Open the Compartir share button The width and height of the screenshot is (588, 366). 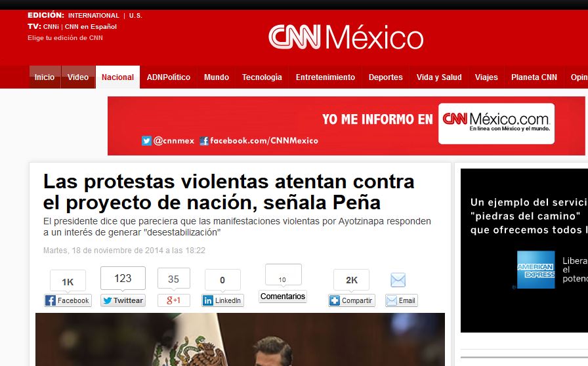351,300
